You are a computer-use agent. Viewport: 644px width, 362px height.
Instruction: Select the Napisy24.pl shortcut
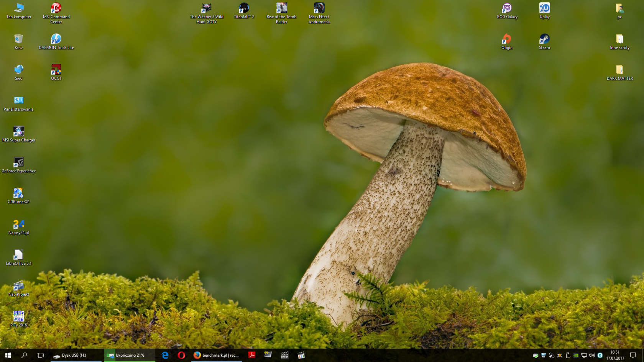(19, 227)
